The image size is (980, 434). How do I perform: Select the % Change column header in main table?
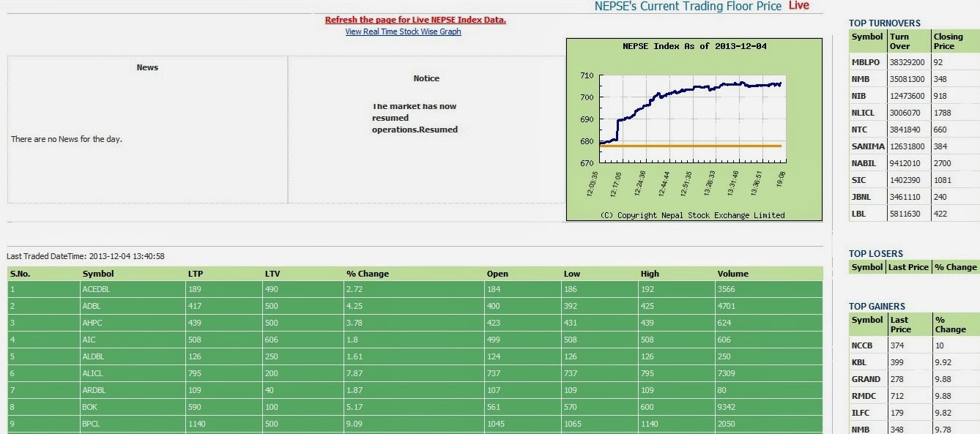(368, 274)
